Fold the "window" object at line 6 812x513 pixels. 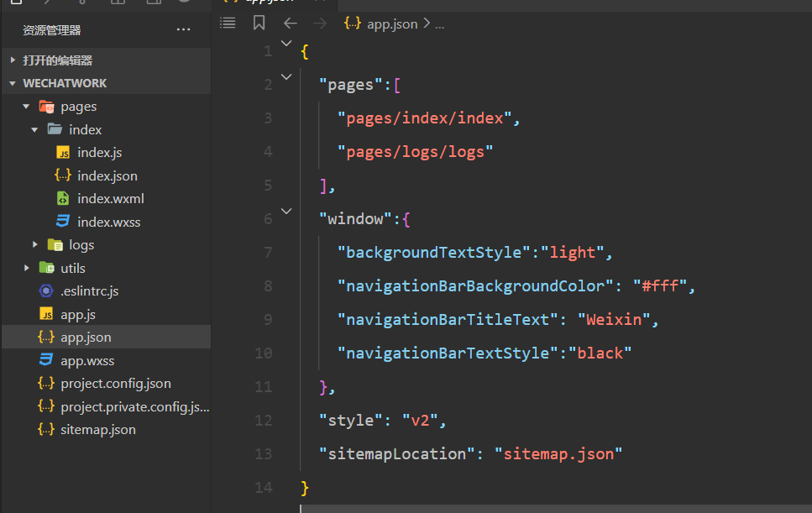pos(286,212)
